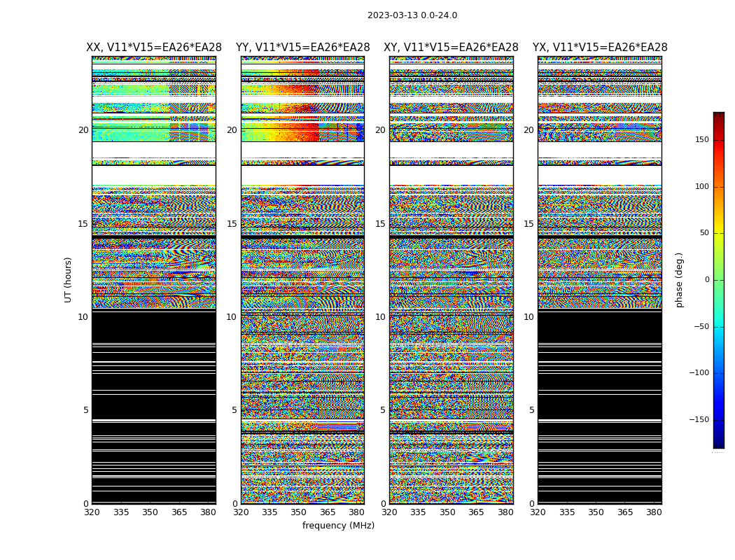735x560 pixels.
Task: Click the XY, V11*V15=EA26*EA28 panel title
Action: pos(451,48)
